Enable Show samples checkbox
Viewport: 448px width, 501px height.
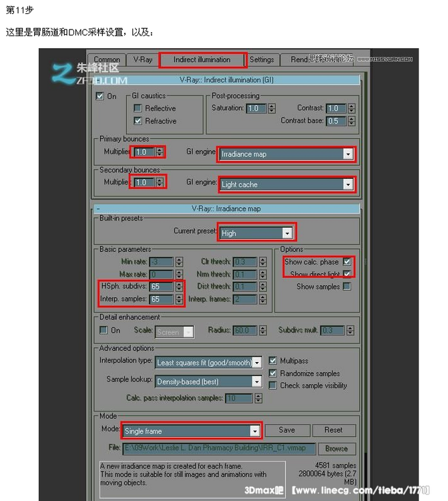click(x=347, y=287)
